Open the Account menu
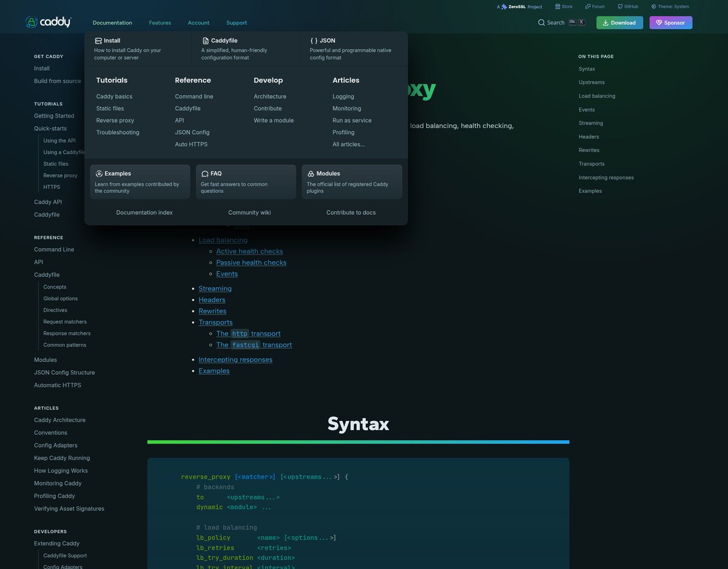728x569 pixels. pyautogui.click(x=198, y=22)
